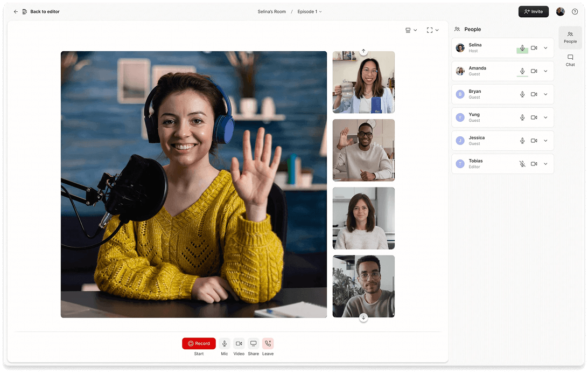Click the Invite button

(x=533, y=11)
